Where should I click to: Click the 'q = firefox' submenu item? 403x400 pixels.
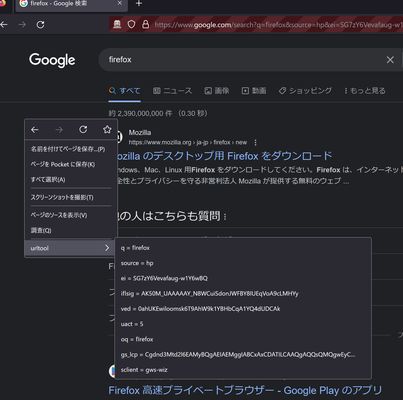pyautogui.click(x=243, y=248)
